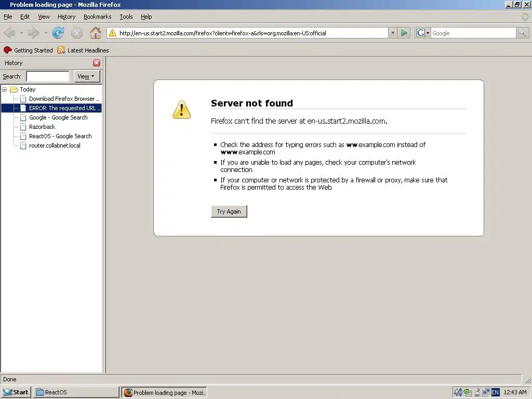Open the Help menu
The width and height of the screenshot is (532, 399).
[x=146, y=17]
